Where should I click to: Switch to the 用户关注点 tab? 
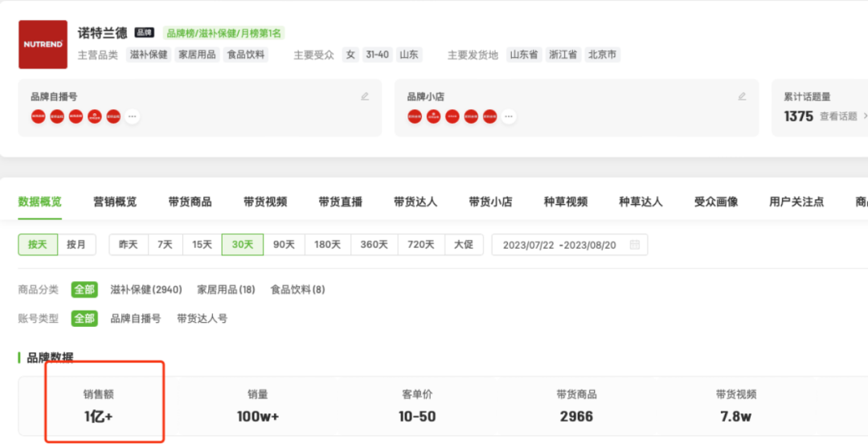pyautogui.click(x=796, y=202)
